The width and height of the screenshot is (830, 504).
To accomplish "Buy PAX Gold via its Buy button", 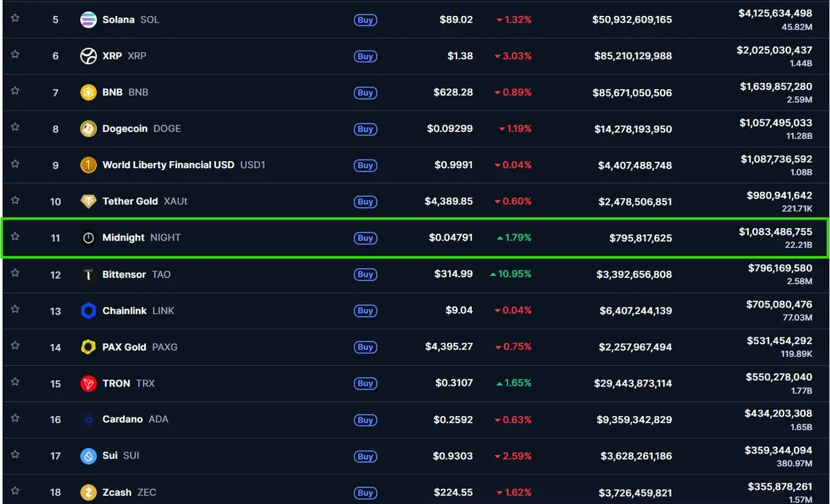I will (x=365, y=347).
